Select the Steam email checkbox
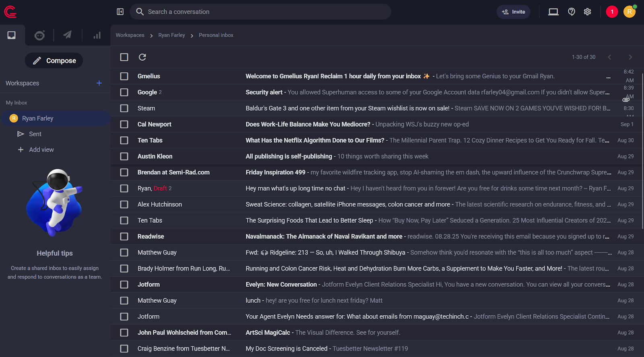 point(124,108)
